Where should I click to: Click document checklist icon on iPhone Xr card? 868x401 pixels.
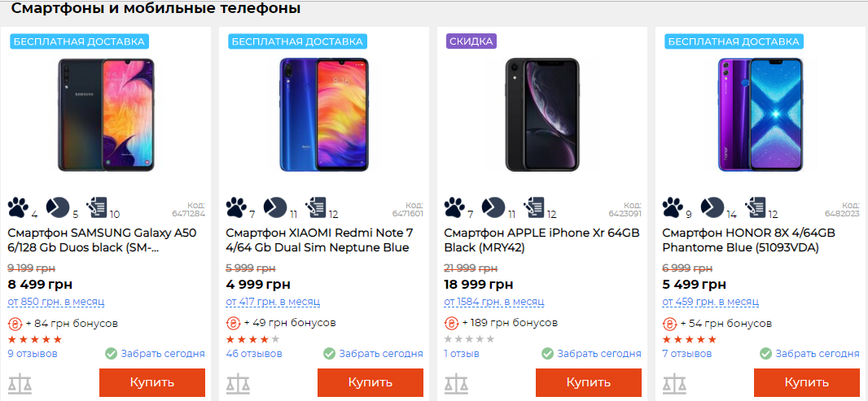point(534,207)
